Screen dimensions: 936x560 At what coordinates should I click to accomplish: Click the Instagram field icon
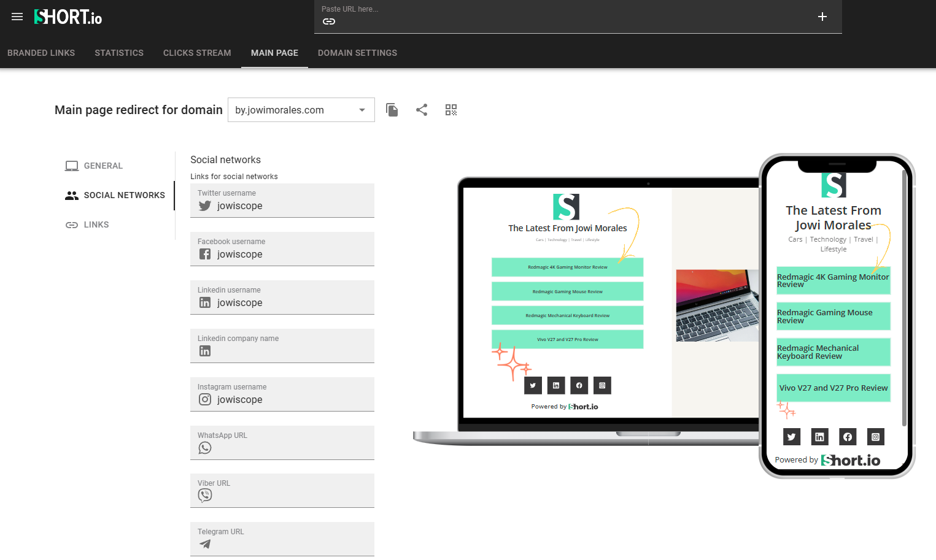(x=205, y=399)
